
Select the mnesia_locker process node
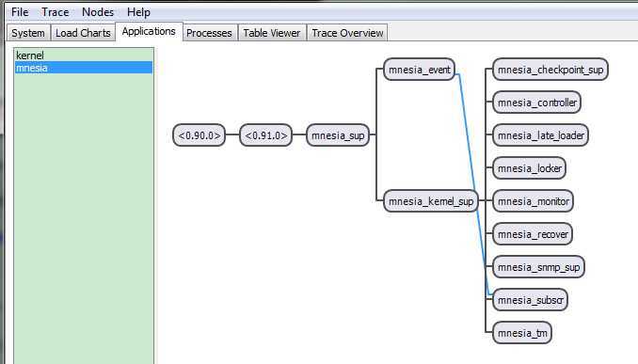(529, 168)
